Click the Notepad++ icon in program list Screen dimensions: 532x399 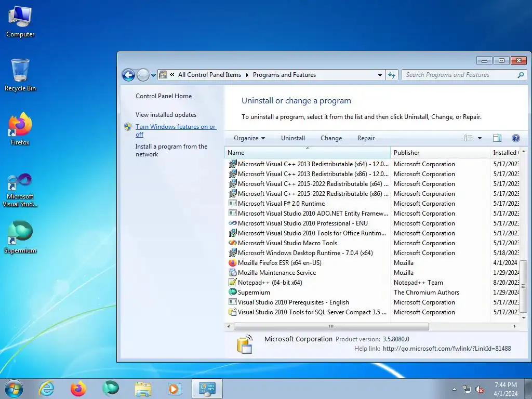point(232,282)
